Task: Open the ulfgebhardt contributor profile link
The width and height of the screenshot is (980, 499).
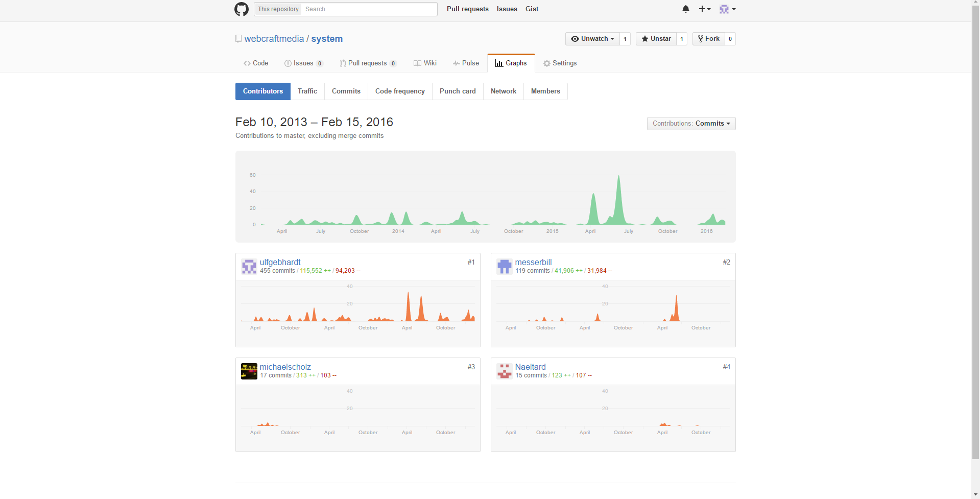Action: (x=280, y=263)
